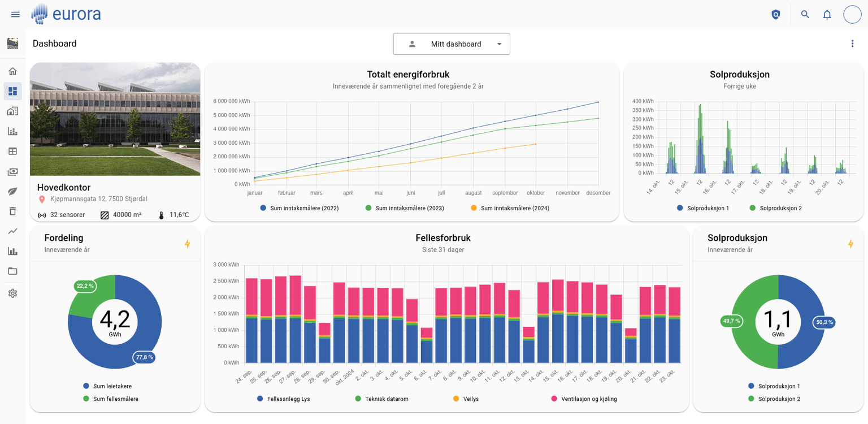Screen dimensions: 868x424
Task: Open settings gear in sidebar
Action: coord(12,293)
